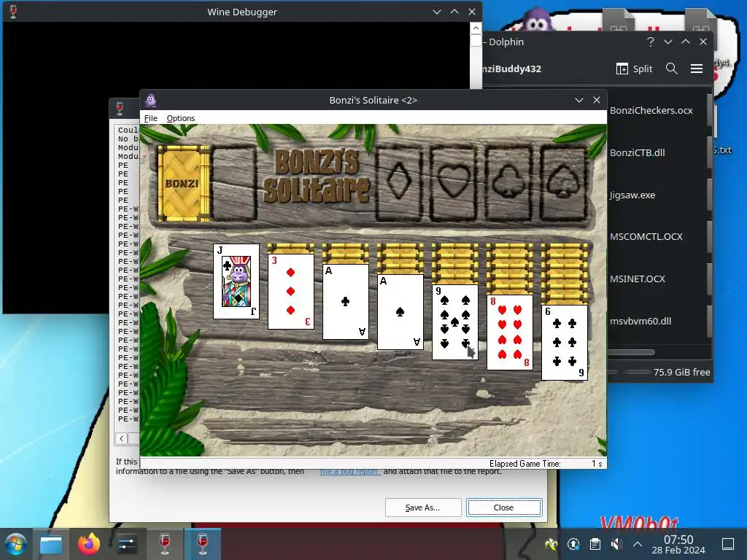The width and height of the screenshot is (747, 560).
Task: Select BonziCheckers.ocx in Dolphin
Action: (651, 110)
